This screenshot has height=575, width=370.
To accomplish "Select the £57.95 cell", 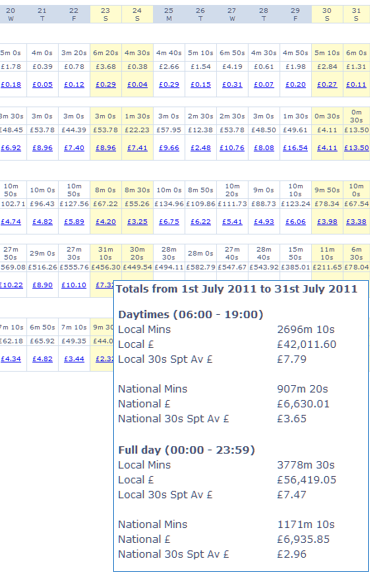I will (169, 130).
